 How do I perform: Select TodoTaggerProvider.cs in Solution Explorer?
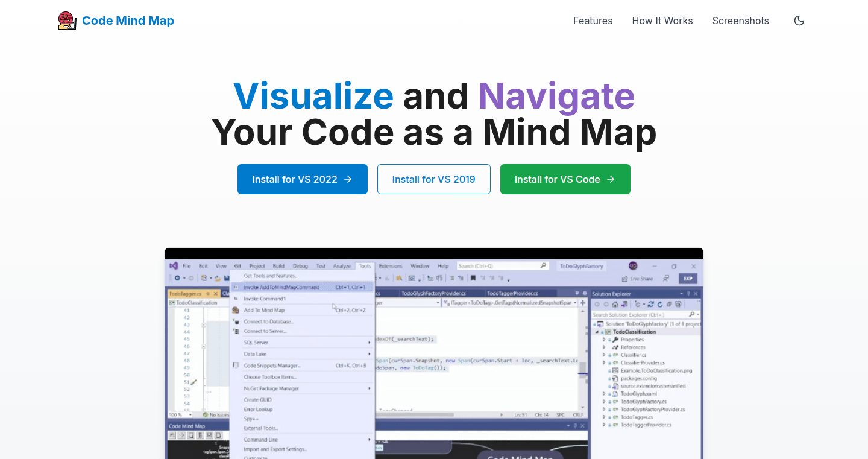pyautogui.click(x=646, y=425)
